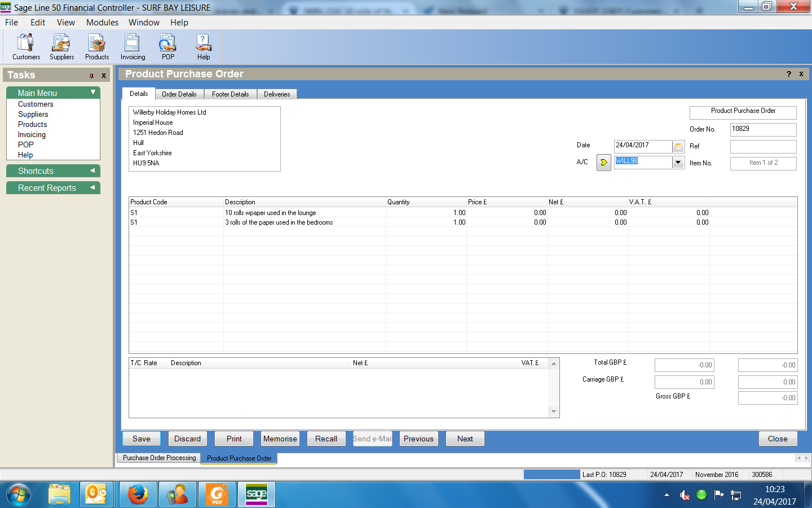Collapse the Main Menu section
Screen dimensions: 812x508
(93, 93)
